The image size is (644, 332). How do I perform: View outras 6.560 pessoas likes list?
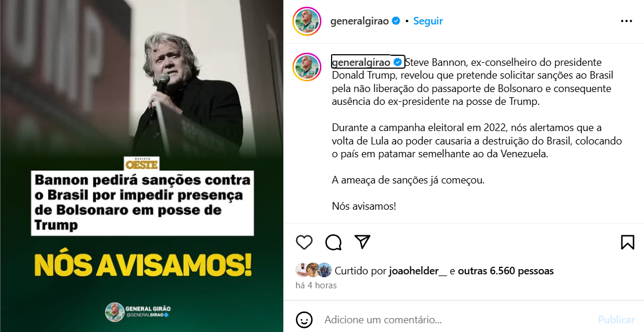[506, 271]
